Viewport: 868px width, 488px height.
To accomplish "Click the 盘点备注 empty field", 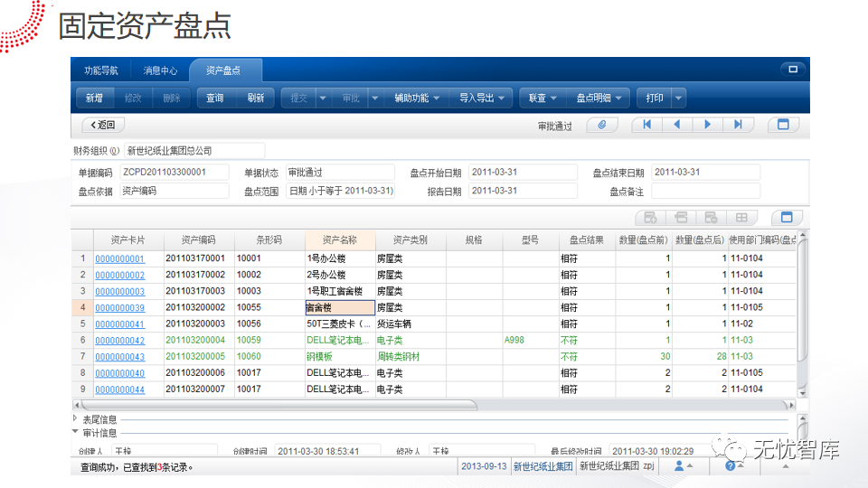I will [x=706, y=191].
